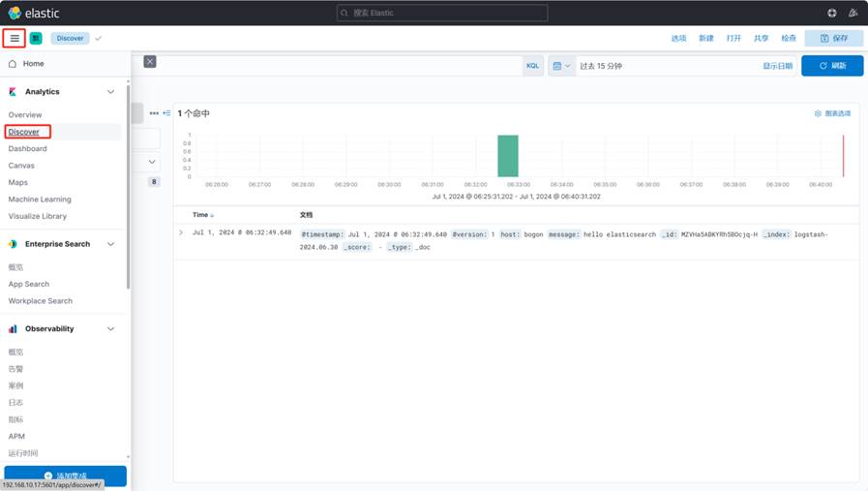Open App Search
This screenshot has height=491, width=868.
click(29, 285)
